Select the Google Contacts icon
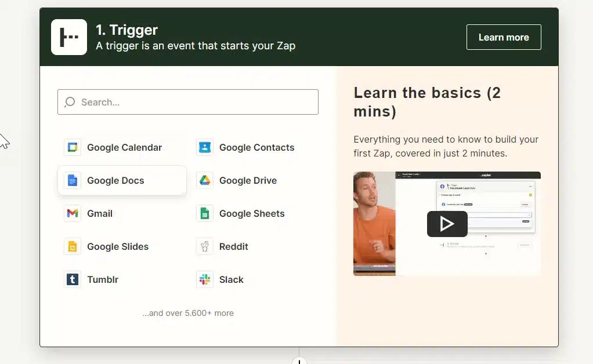The image size is (593, 364). pyautogui.click(x=205, y=147)
